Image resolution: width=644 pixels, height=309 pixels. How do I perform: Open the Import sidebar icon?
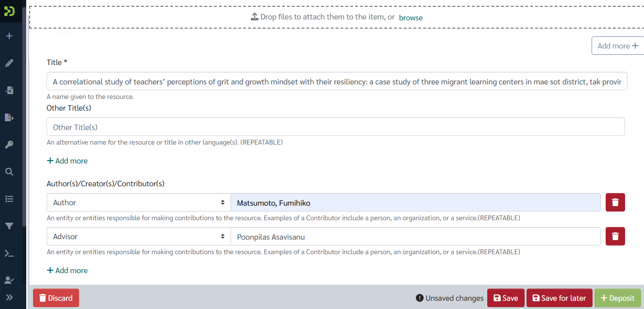[9, 90]
